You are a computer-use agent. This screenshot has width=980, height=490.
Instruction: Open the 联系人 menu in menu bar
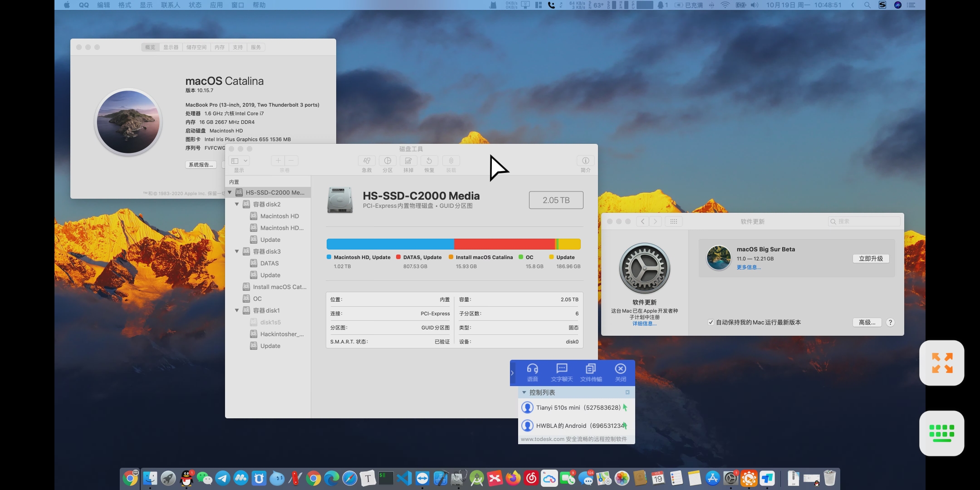pyautogui.click(x=171, y=5)
